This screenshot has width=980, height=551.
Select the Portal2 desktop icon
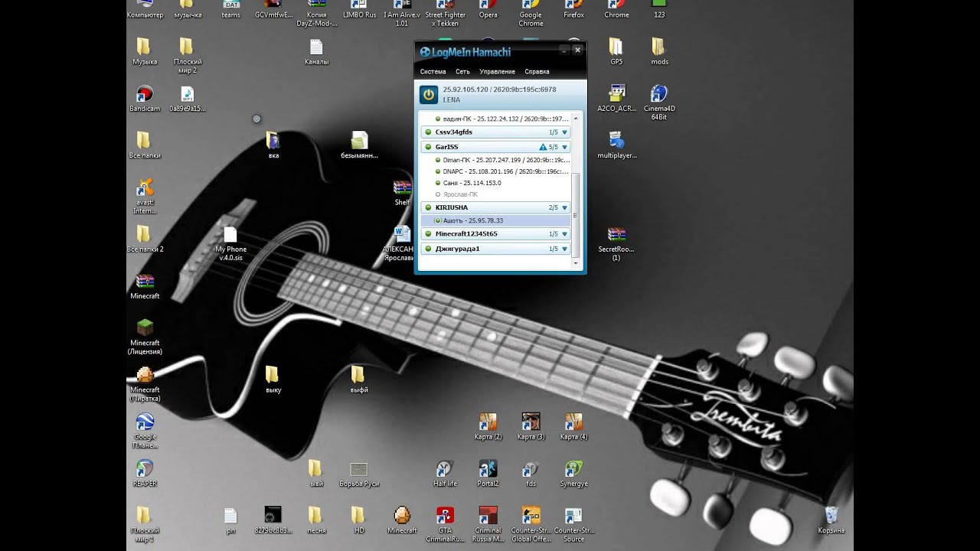[x=488, y=473]
